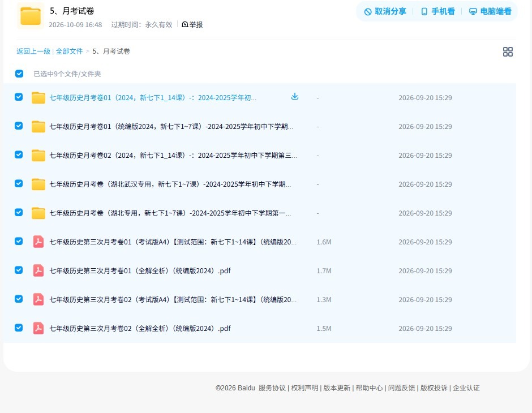Screen dimensions: 532x413
Task: Click PDF icon of 第三次月考卷02(全解全析)
Action: tap(38, 328)
